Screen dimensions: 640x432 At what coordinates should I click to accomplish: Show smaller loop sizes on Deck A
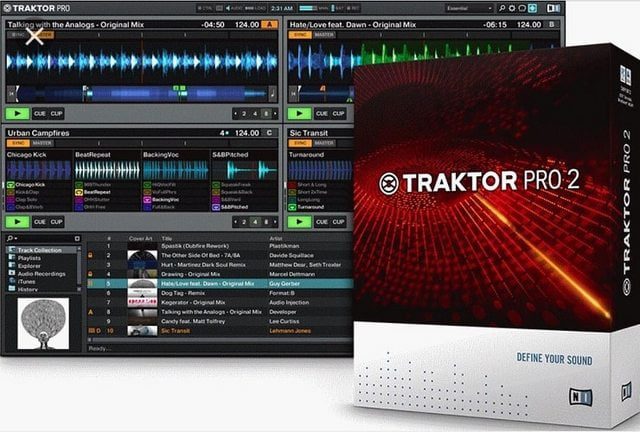[236, 114]
